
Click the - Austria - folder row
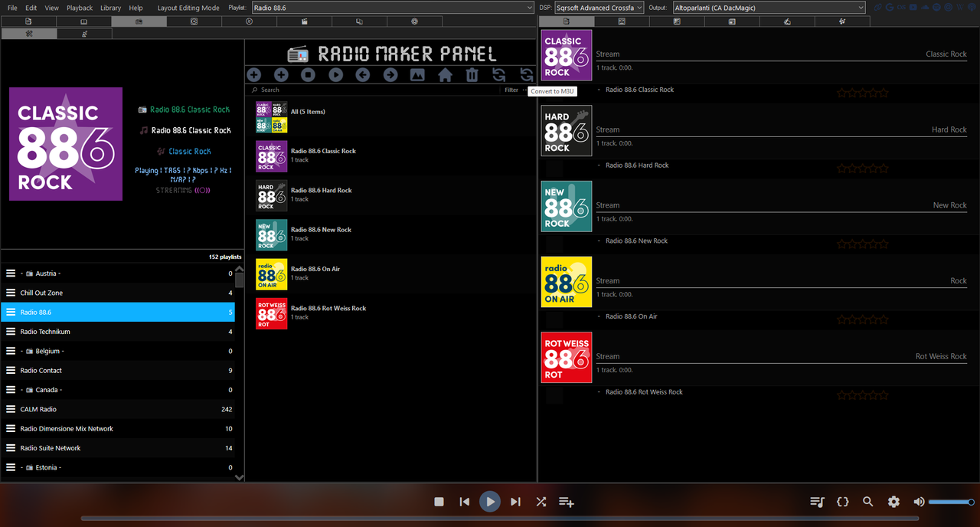[x=118, y=273]
